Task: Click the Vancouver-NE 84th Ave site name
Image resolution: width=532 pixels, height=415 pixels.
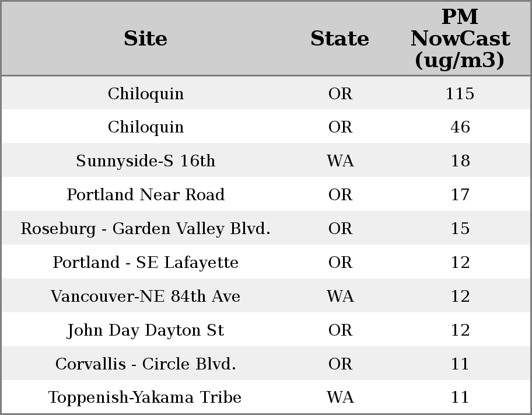Action: coord(145,297)
